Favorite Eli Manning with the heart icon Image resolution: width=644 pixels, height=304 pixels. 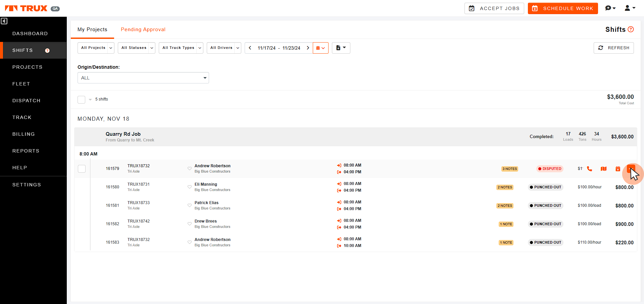coord(190,187)
